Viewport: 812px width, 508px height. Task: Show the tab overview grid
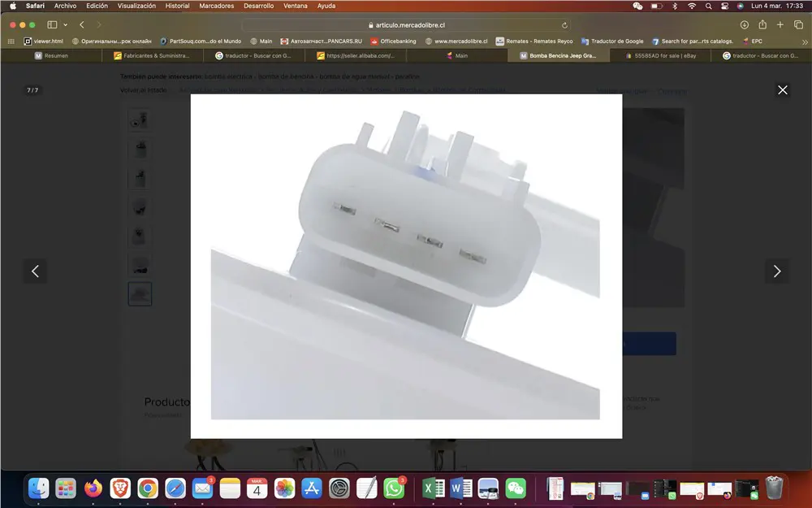click(798, 25)
